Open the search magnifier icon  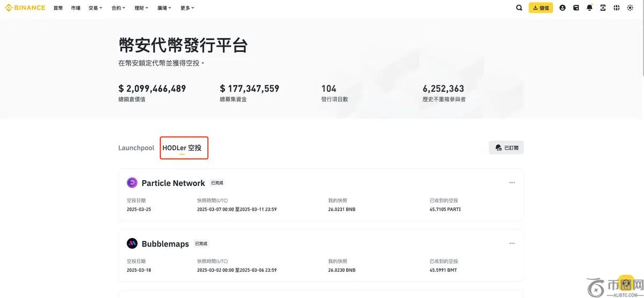[x=519, y=8]
